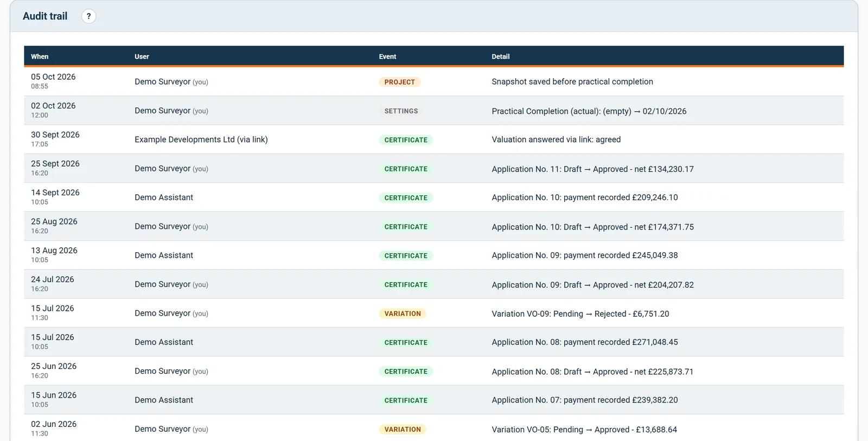Click the "When" column header
The height and width of the screenshot is (441, 868).
tap(40, 56)
